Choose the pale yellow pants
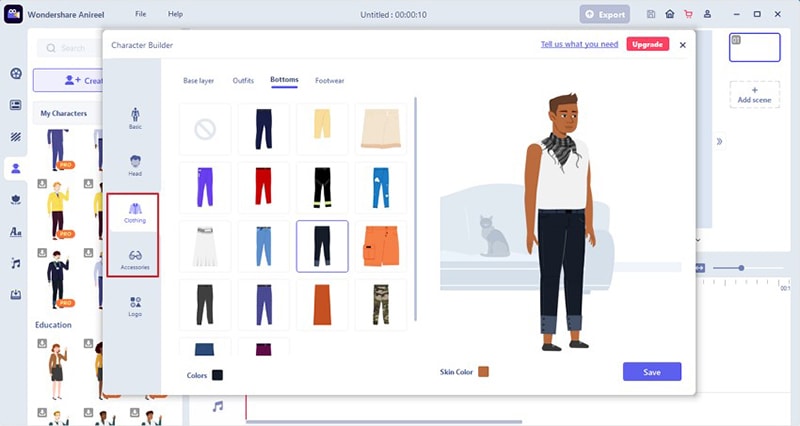The height and width of the screenshot is (426, 800). (x=322, y=129)
